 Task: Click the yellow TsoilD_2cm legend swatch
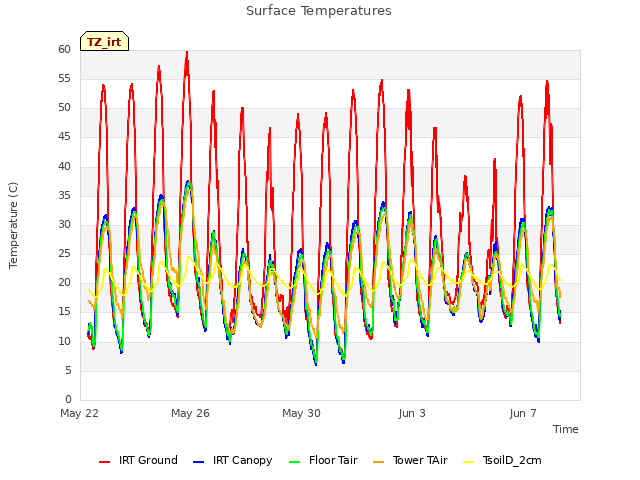pyautogui.click(x=469, y=462)
